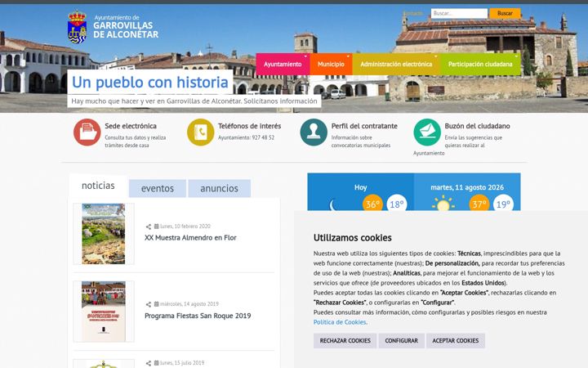Open the Política de Cookies link
Viewport: 588px width, 368px height.
340,322
